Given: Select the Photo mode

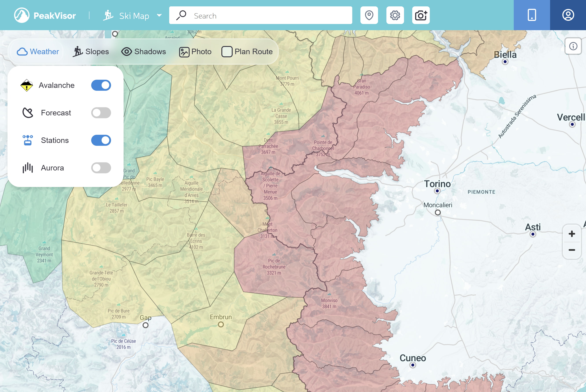Looking at the screenshot, I should coord(195,52).
